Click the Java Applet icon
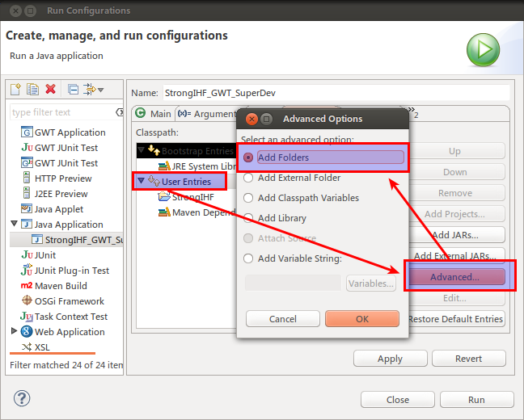Screen dimensions: 524x420 coord(27,209)
